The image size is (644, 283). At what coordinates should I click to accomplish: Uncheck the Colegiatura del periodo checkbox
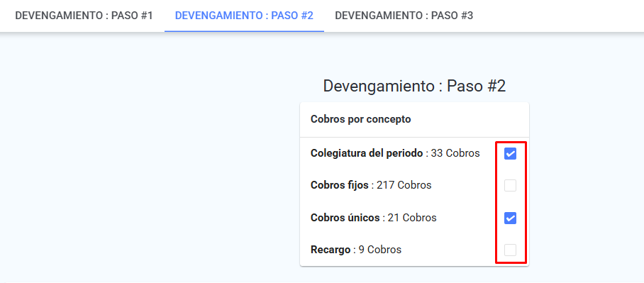click(510, 154)
